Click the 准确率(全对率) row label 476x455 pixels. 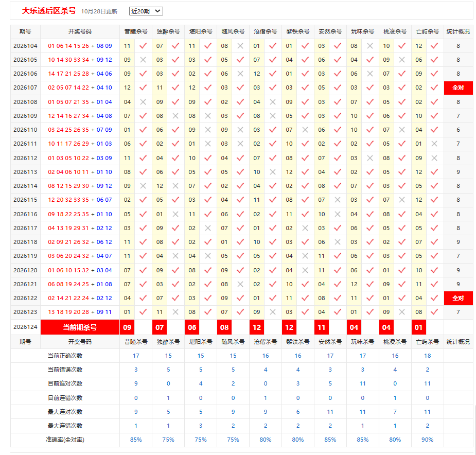65,440
